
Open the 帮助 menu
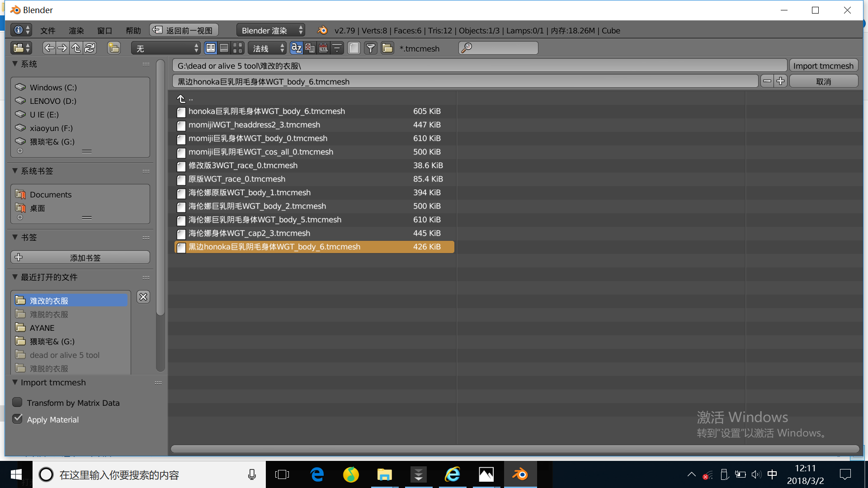tap(133, 30)
